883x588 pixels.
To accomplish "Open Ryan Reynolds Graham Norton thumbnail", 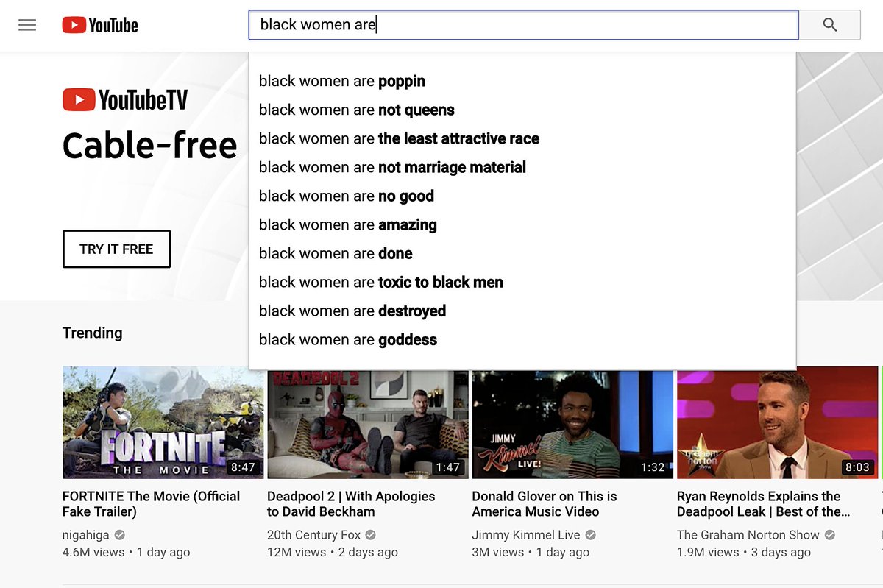I will (x=777, y=422).
